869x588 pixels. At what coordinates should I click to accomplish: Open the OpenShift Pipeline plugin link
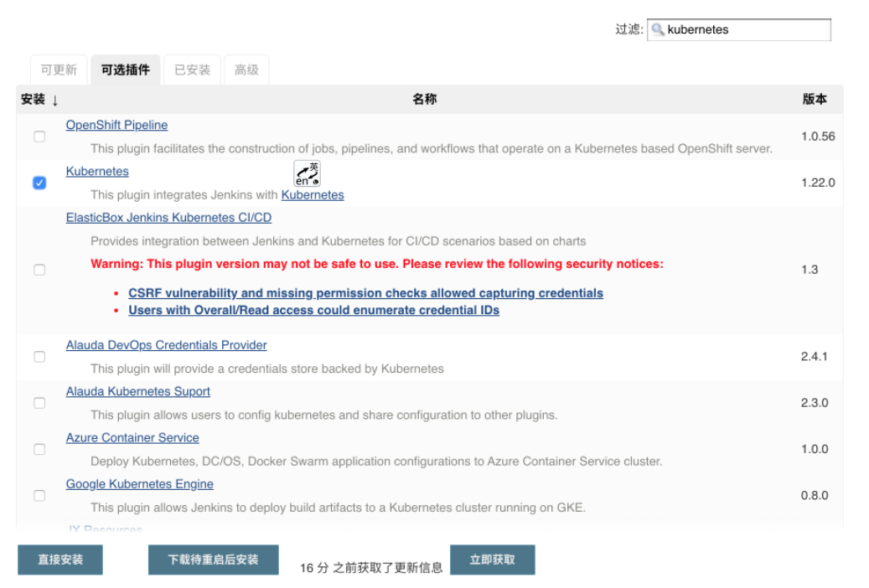[116, 126]
